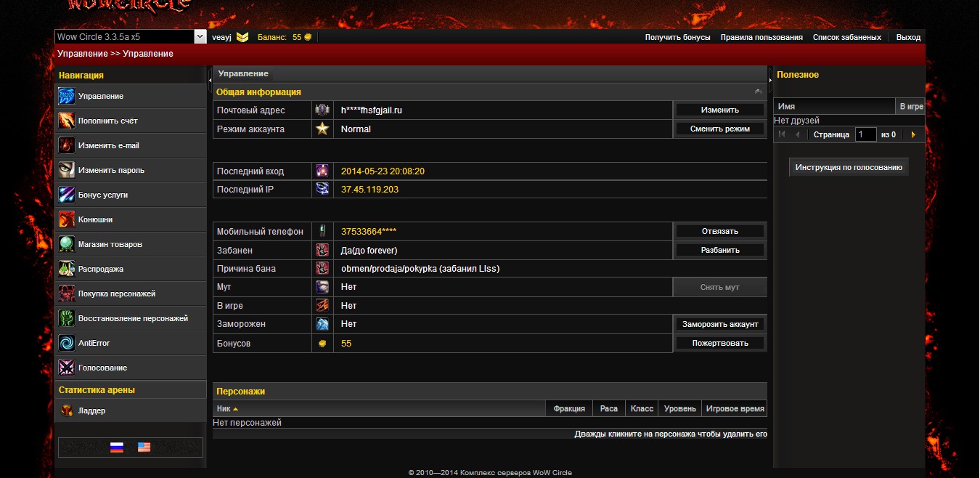Click the AntiError swirl icon
The width and height of the screenshot is (980, 478).
(x=67, y=343)
